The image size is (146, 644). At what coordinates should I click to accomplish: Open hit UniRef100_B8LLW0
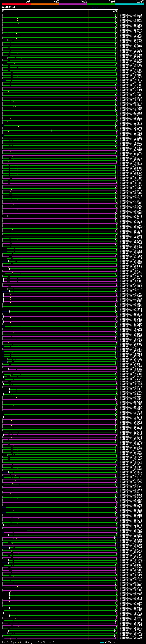(x=131, y=82)
